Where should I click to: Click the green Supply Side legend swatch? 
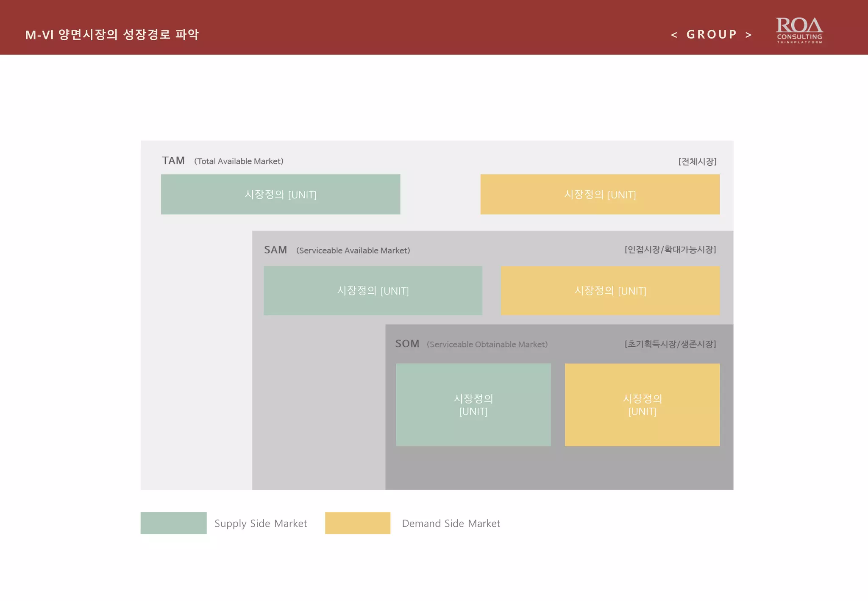[x=173, y=523]
